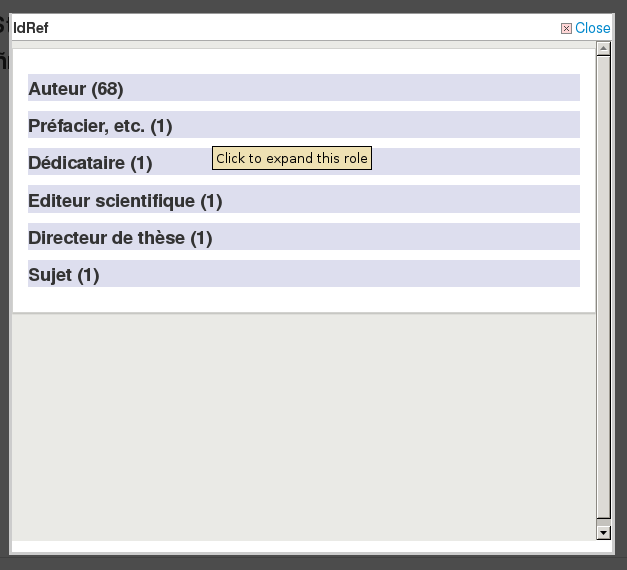Click the vertical scrollbar thumb
This screenshot has width=627, height=570.
click(603, 285)
